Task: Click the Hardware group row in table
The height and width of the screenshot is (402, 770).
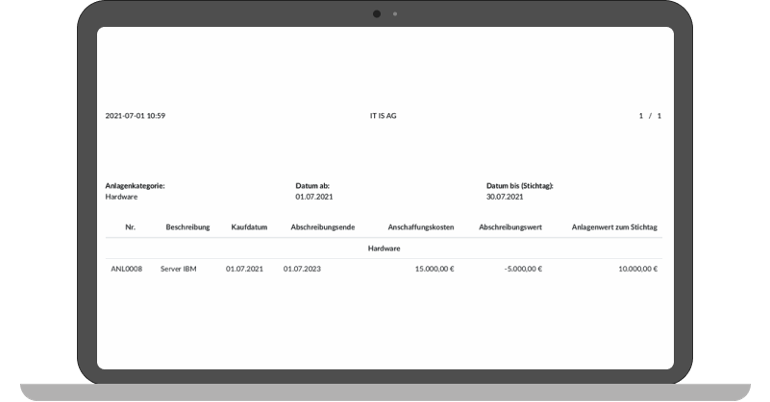Action: [384, 248]
